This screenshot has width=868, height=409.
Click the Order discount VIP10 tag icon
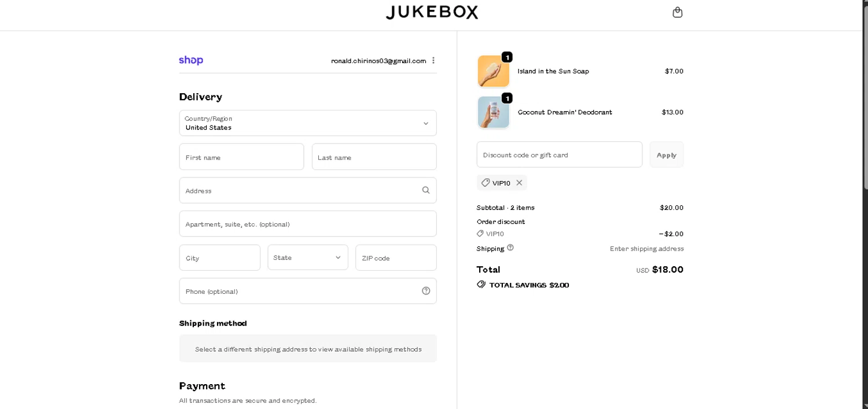[x=480, y=234]
